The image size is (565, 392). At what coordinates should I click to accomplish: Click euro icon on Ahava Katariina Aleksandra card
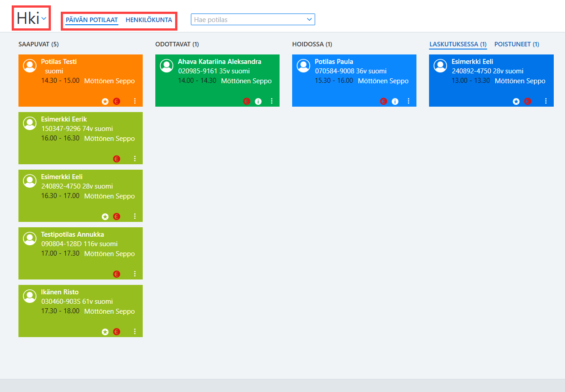(247, 101)
